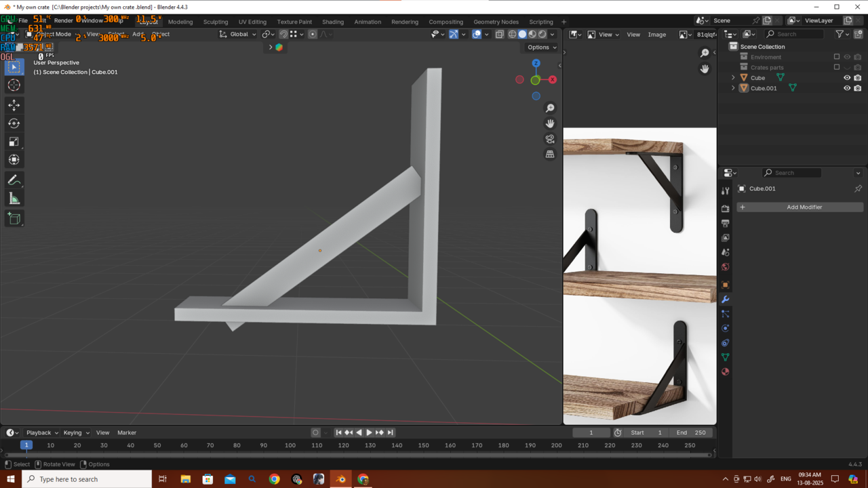Click the Z axis on navigation gizmo
Image resolution: width=868 pixels, height=488 pixels.
(536, 63)
